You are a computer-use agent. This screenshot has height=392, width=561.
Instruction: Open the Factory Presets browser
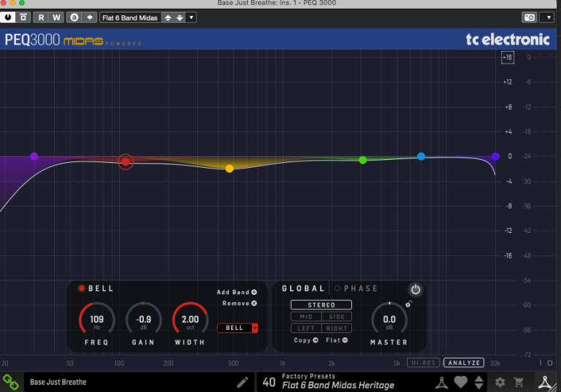(338, 381)
